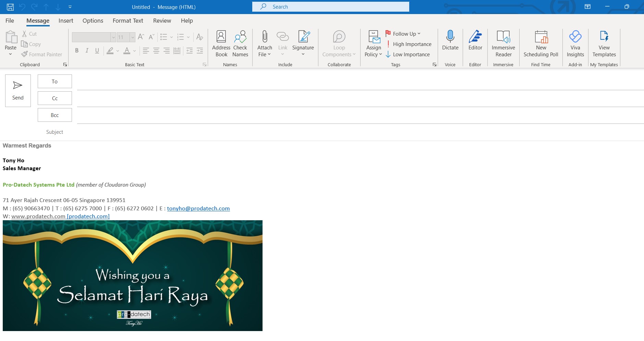Send the email message
Image resolution: width=644 pixels, height=341 pixels.
click(18, 91)
